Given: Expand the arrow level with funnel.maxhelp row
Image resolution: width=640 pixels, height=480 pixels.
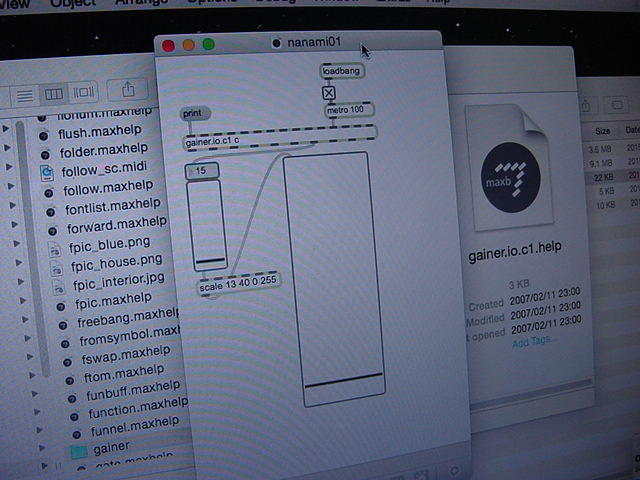Looking at the screenshot, I should point(40,430).
